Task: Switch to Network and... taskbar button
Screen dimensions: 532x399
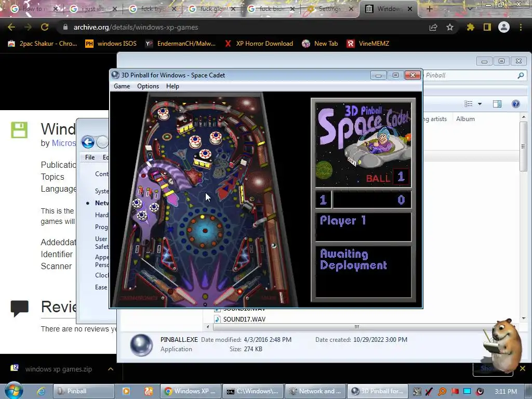Action: [315, 391]
